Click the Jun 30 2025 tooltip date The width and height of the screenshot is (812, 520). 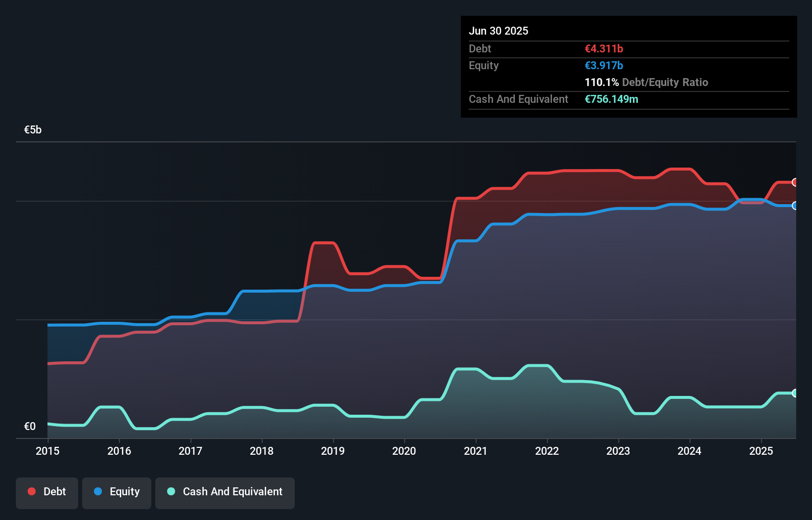(498, 31)
